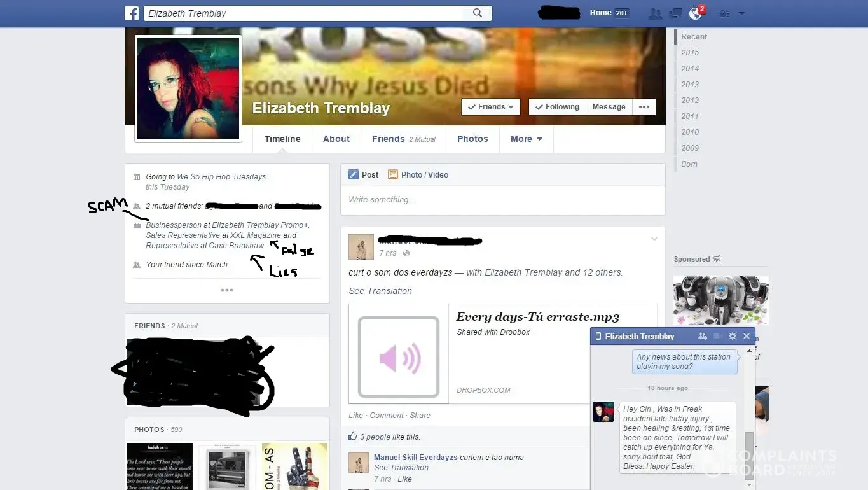Viewport: 868px width, 490px height.
Task: Open the Friends tab
Action: [404, 139]
